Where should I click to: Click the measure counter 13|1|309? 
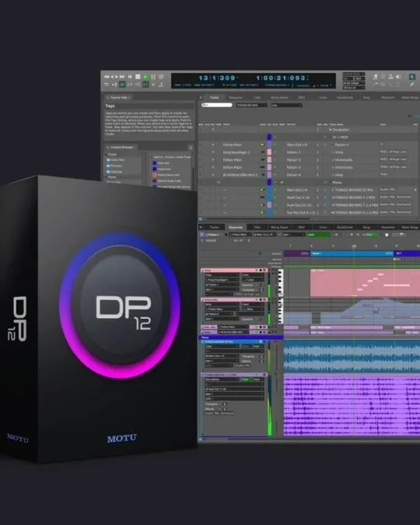(219, 78)
